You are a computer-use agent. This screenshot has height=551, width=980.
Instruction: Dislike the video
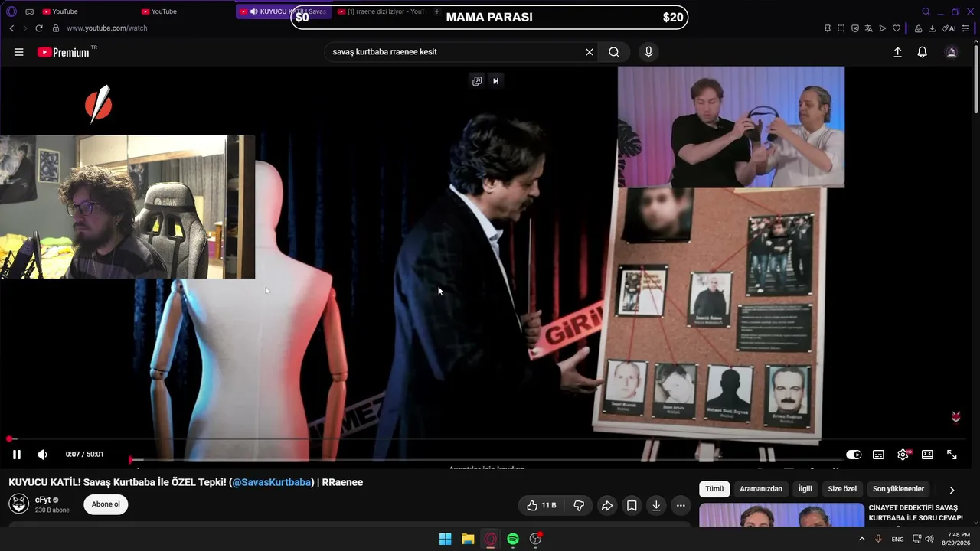579,506
